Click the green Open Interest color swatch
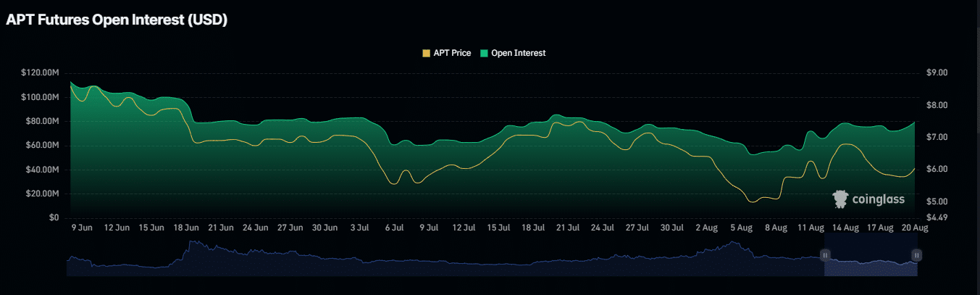The height and width of the screenshot is (295, 980). coord(484,54)
